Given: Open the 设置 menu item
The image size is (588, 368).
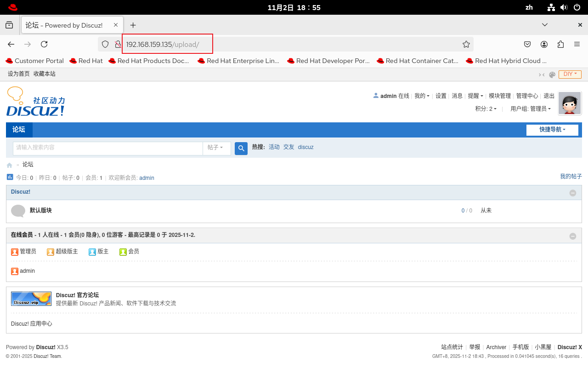Looking at the screenshot, I should click(441, 96).
